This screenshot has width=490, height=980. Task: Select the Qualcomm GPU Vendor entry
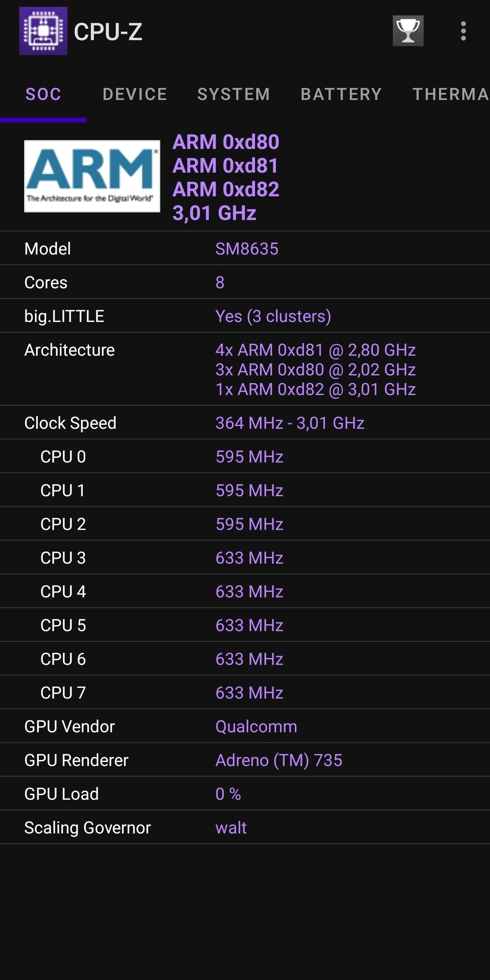[x=256, y=726]
